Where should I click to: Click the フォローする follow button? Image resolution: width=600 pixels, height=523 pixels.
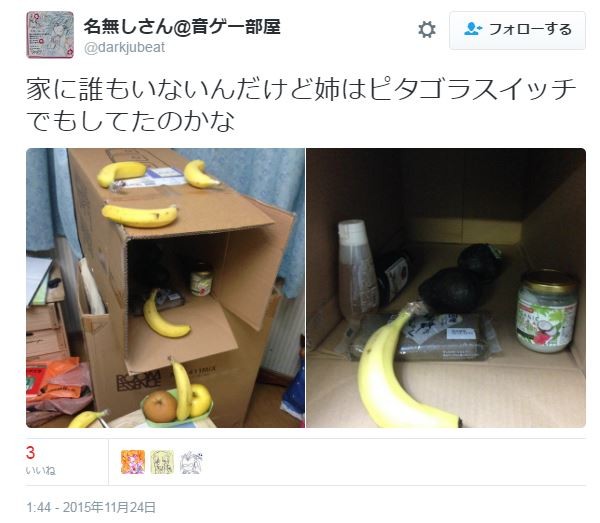(x=517, y=30)
